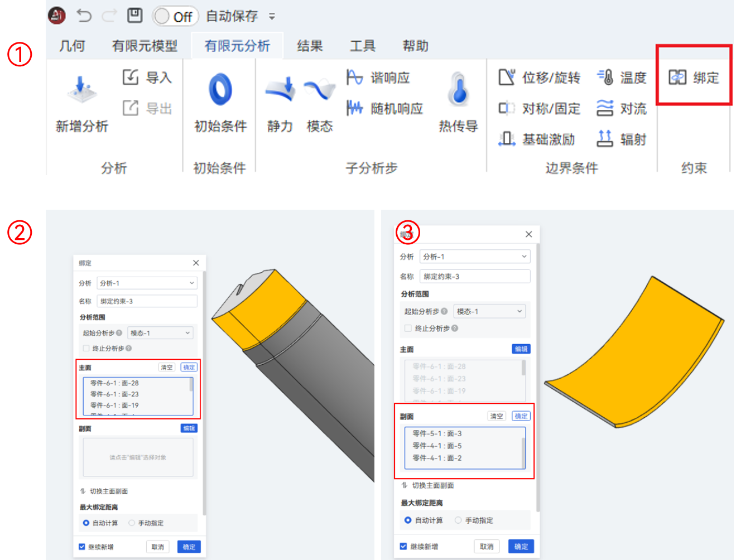Toggle 继续新增 checkbox in right dialog
The height and width of the screenshot is (560, 736).
tap(403, 546)
